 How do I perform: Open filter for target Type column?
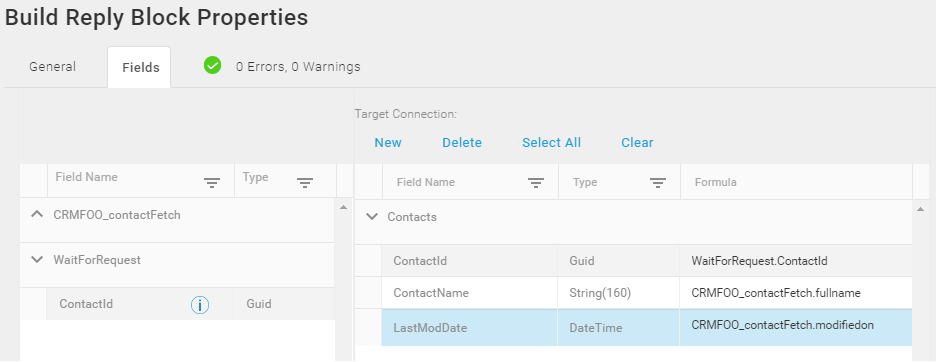[x=658, y=183]
